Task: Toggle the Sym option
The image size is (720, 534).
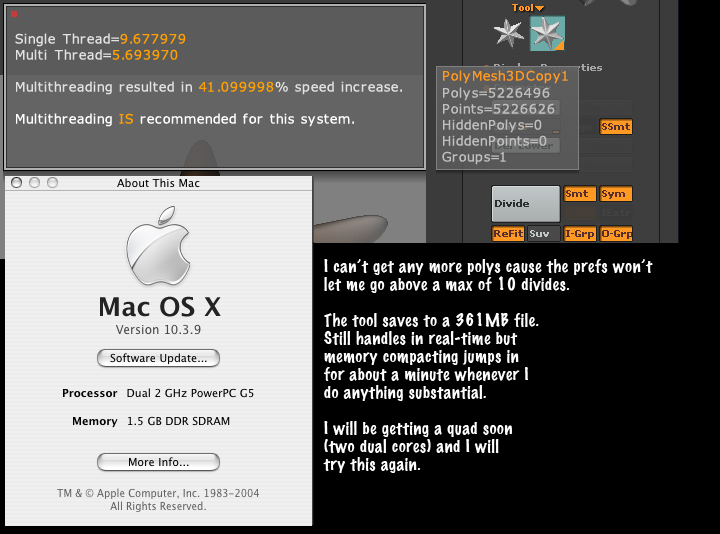Action: pos(616,194)
